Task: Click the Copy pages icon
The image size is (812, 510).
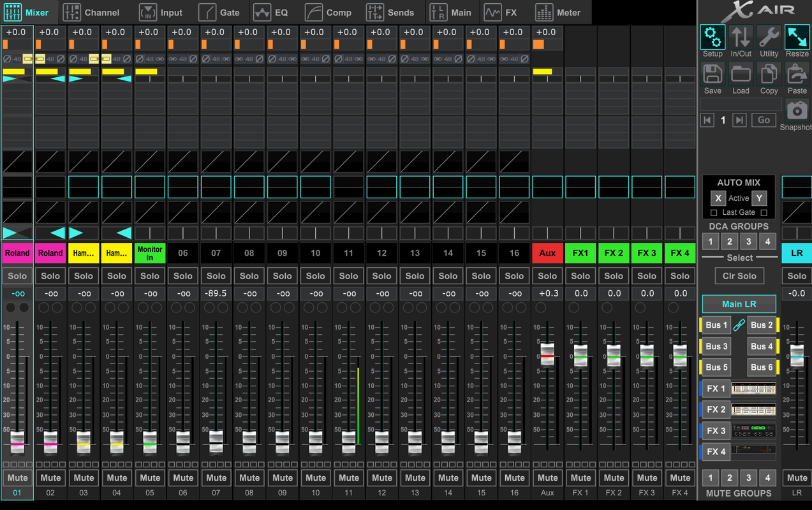Action: tap(769, 74)
